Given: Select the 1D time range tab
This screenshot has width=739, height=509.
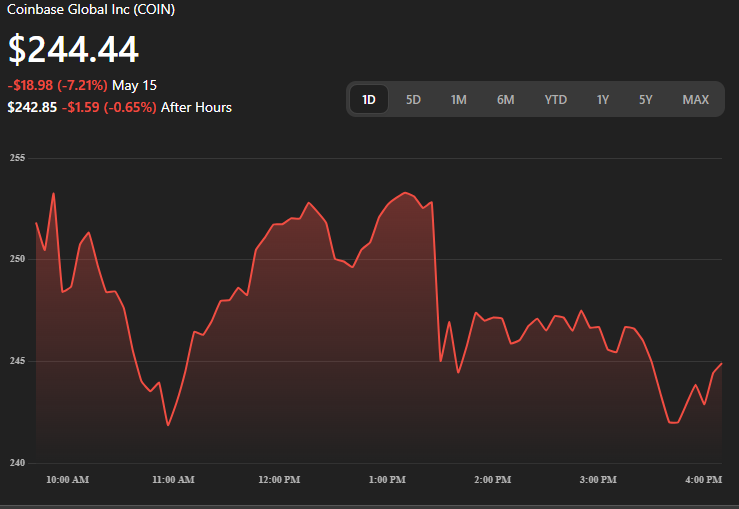Looking at the screenshot, I should click(x=369, y=99).
